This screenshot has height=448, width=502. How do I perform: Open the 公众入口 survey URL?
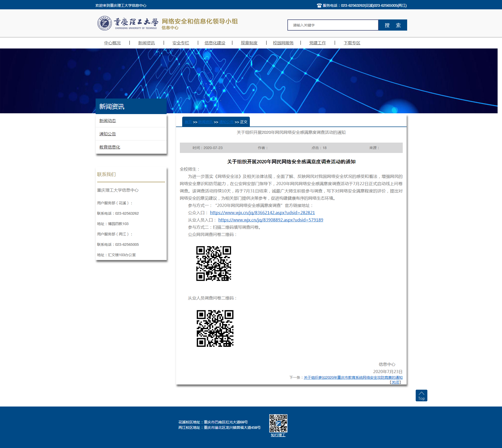[x=262, y=213]
